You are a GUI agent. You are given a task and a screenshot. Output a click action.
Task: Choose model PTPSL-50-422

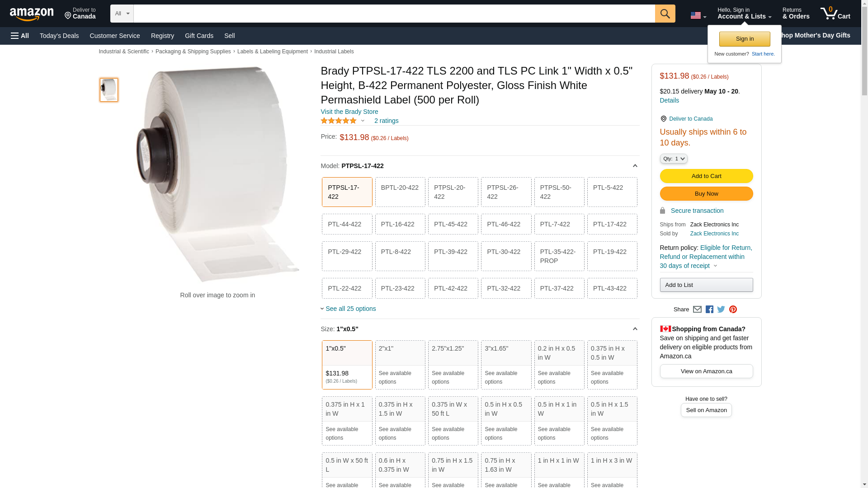click(559, 192)
